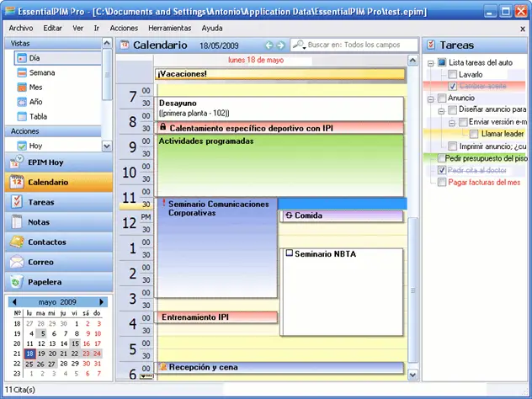Click lock icon on Calentamiento appointment
Screen dimensions: 532x399
[x=162, y=127]
